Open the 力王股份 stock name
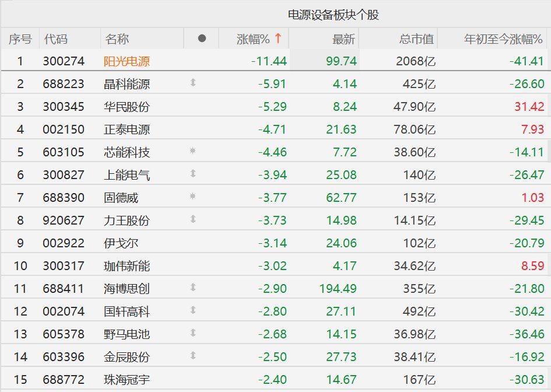The width and height of the screenshot is (551, 392). point(127,220)
